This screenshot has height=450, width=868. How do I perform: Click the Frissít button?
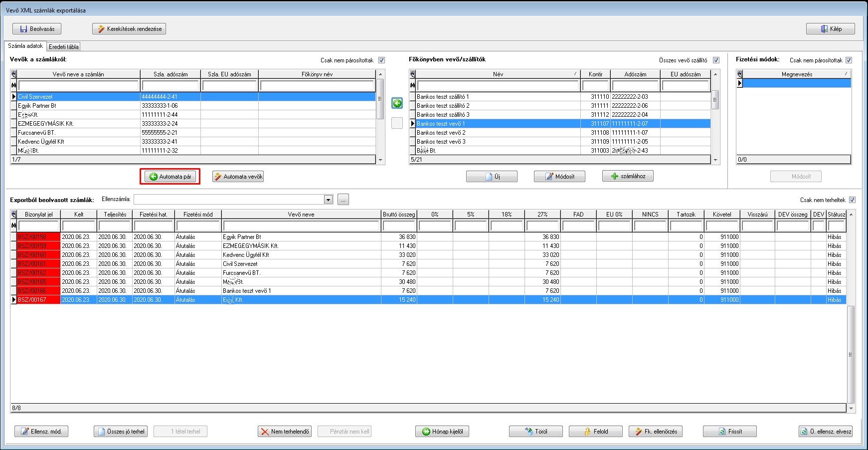tap(730, 432)
